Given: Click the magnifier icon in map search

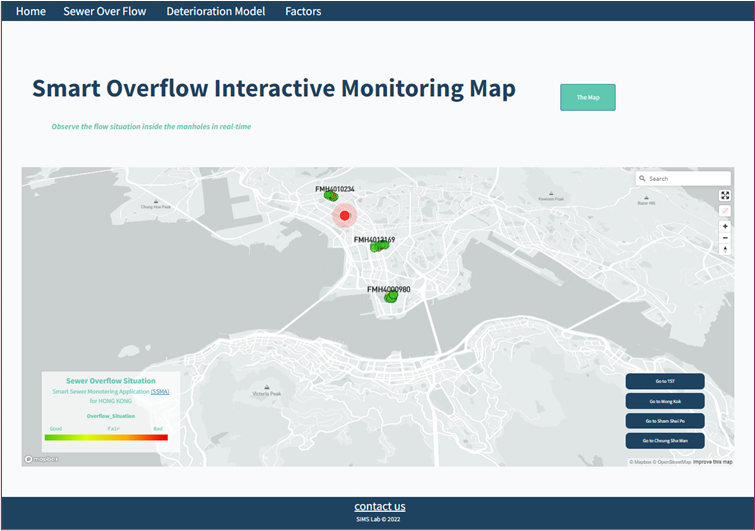Looking at the screenshot, I should [642, 179].
